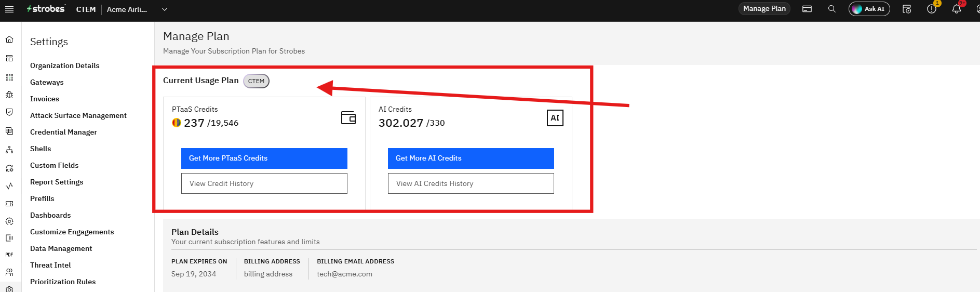Open Attack Surface Management settings

coord(78,115)
